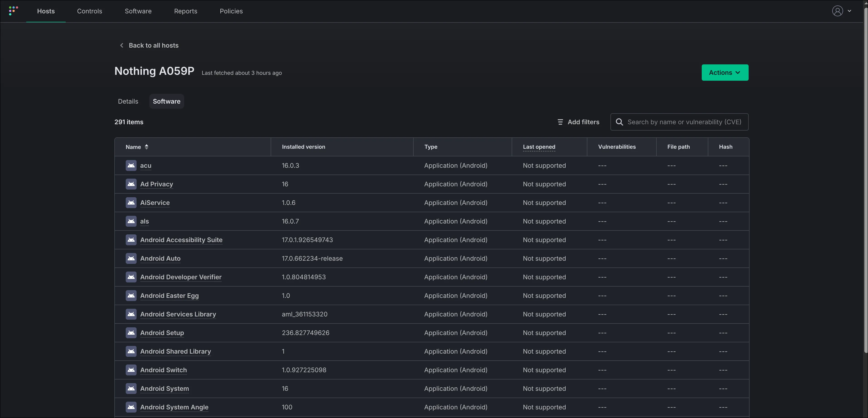Expand the Actions dropdown

[725, 73]
